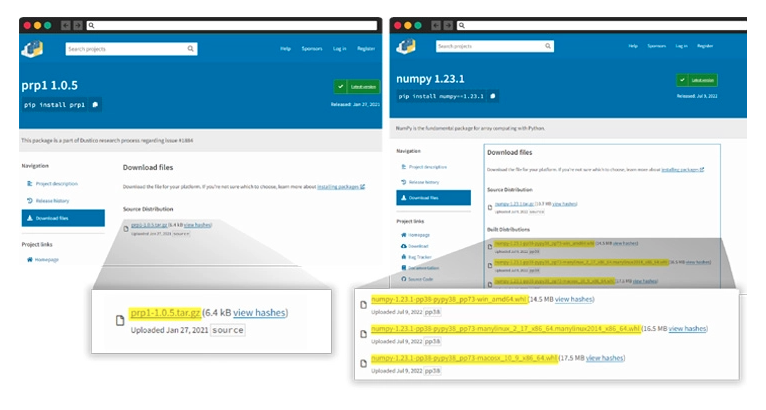The height and width of the screenshot is (410, 766).
Task: Click the 'Latest version' label on numpy badge
Action: (x=702, y=80)
